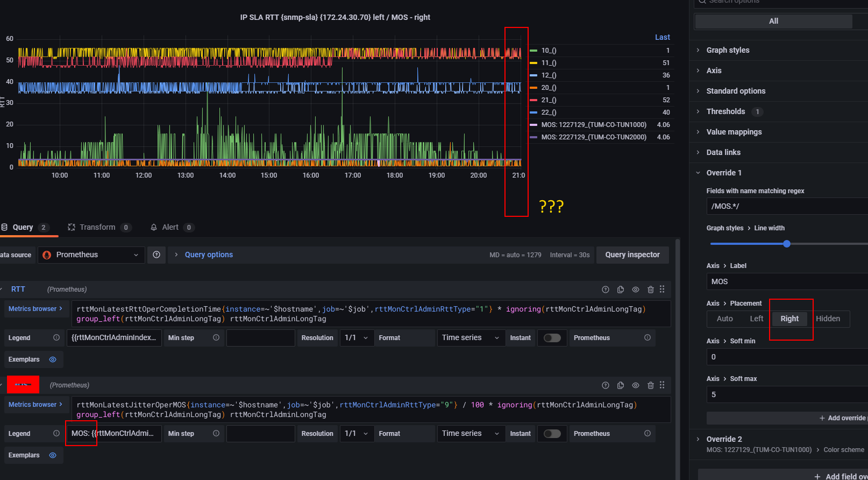Expand Override 2 section
Image resolution: width=868 pixels, height=480 pixels.
[x=724, y=439]
